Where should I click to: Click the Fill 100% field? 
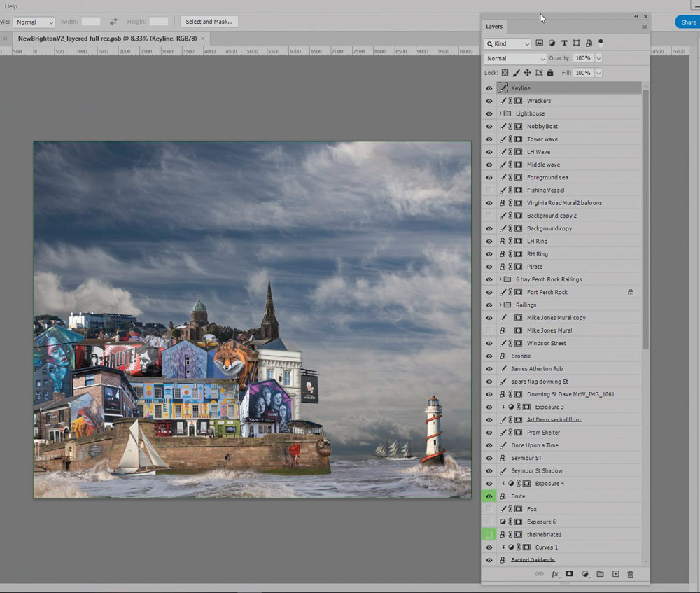583,73
